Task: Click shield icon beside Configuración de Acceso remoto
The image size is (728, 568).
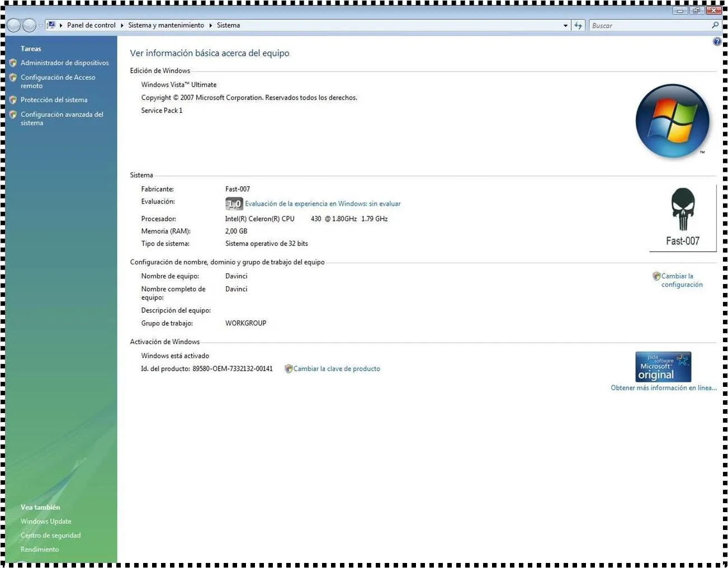Action: [x=13, y=78]
